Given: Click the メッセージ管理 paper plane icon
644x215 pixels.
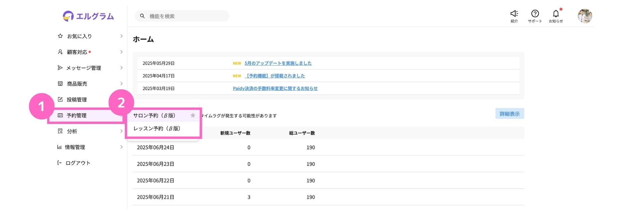Looking at the screenshot, I should pyautogui.click(x=60, y=68).
